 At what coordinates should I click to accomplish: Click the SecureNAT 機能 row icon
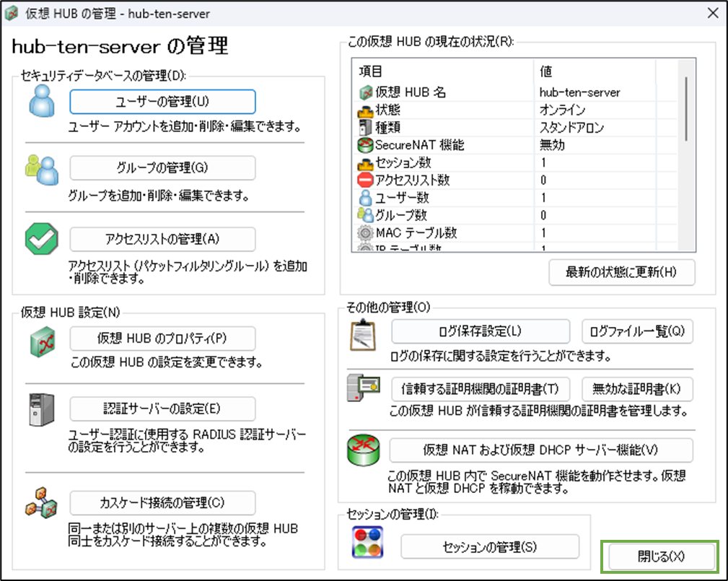[x=365, y=145]
